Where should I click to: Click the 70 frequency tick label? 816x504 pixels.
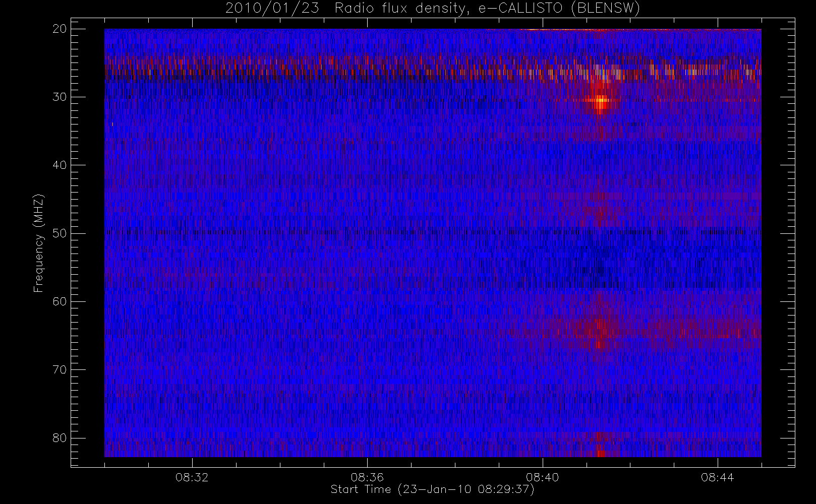(x=60, y=370)
